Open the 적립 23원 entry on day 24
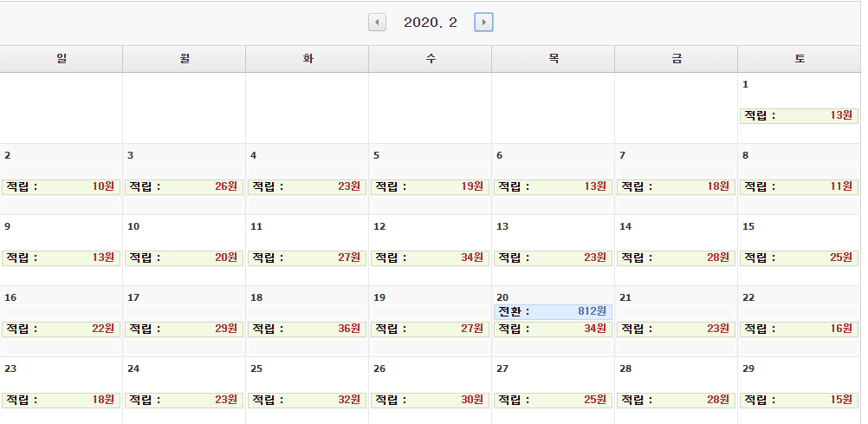Screen dimensions: 868x424 tap(184, 400)
